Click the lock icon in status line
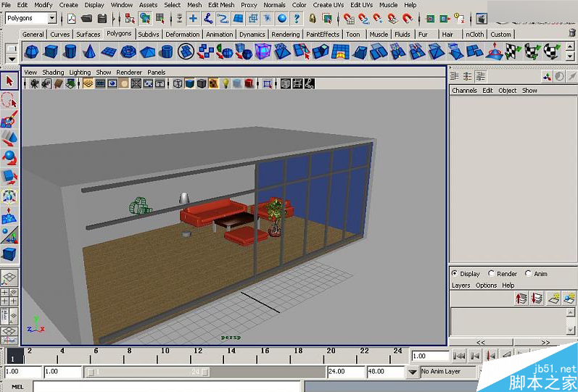This screenshot has width=578, height=392. 313,19
